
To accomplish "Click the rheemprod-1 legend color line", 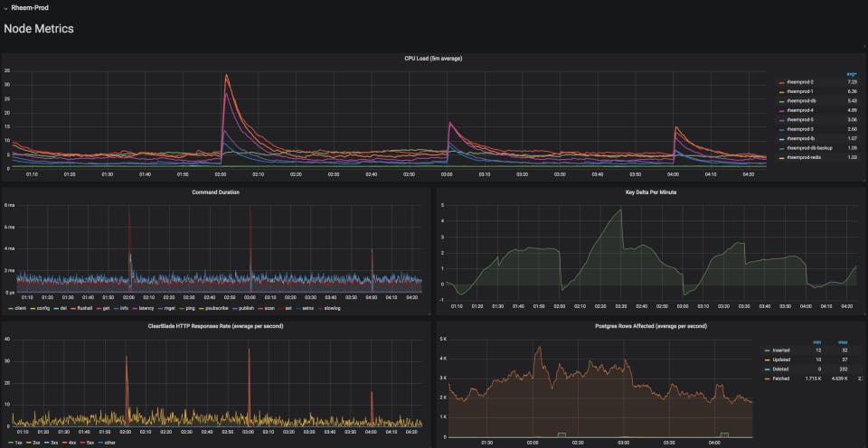I will click(x=781, y=92).
